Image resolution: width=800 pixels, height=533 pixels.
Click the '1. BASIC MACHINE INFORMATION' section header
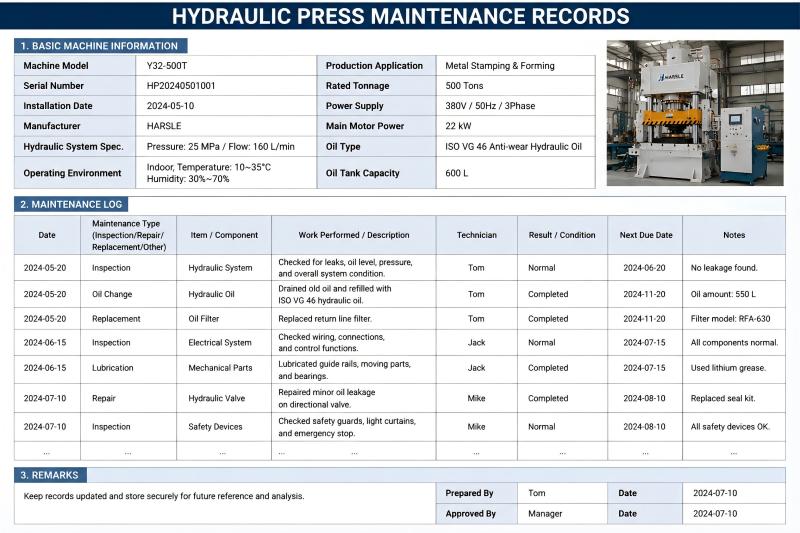[101, 46]
